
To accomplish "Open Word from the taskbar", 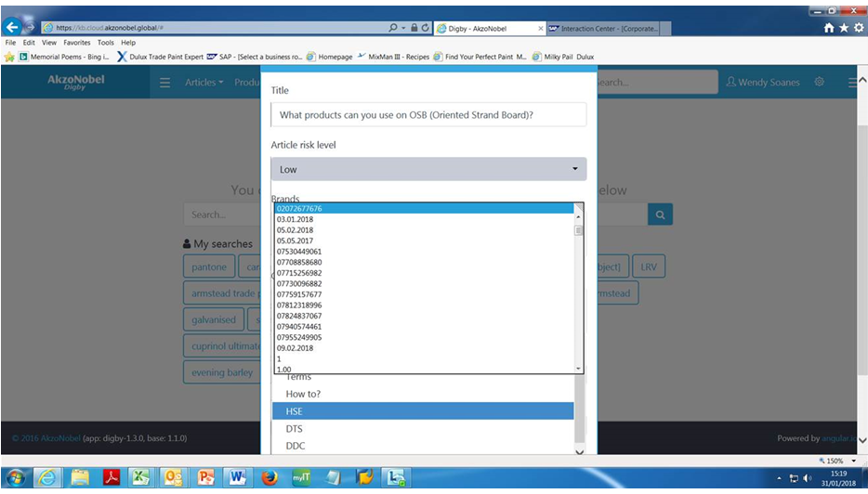I will click(x=237, y=477).
